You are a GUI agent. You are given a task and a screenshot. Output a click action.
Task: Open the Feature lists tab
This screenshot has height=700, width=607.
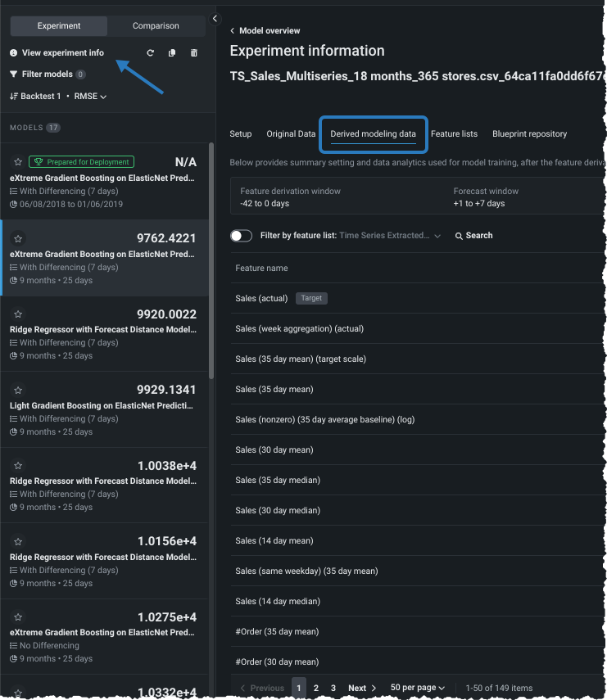[x=454, y=134]
